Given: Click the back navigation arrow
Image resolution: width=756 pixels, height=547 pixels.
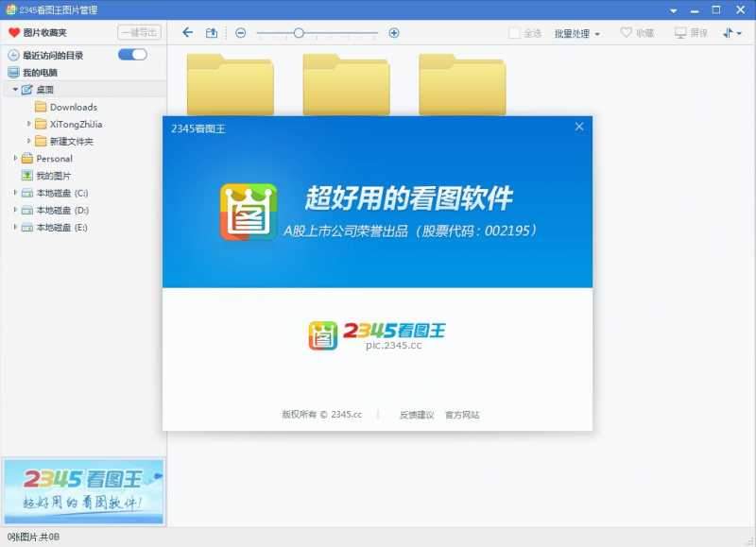Looking at the screenshot, I should coord(187,31).
